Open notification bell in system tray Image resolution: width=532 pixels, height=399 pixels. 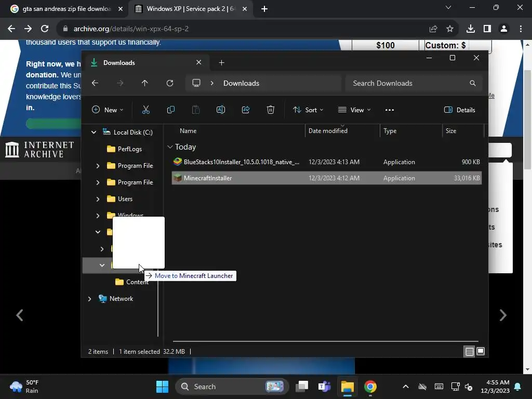click(x=518, y=387)
